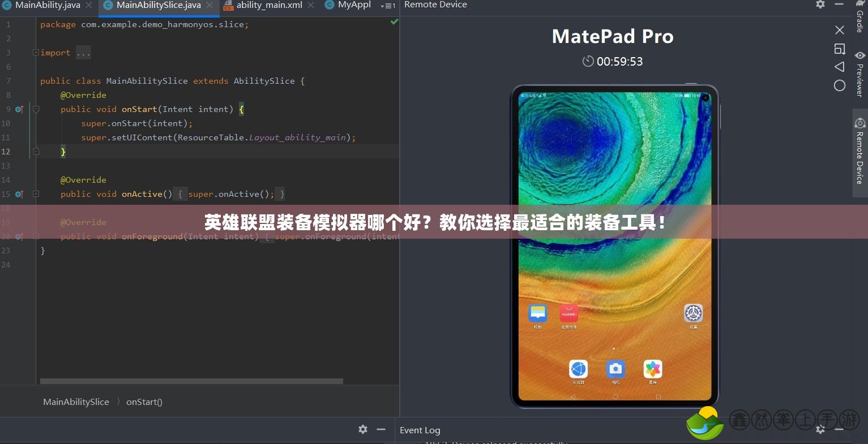The width and height of the screenshot is (868, 444).
Task: Click the package declaration on line 1
Action: (x=144, y=24)
